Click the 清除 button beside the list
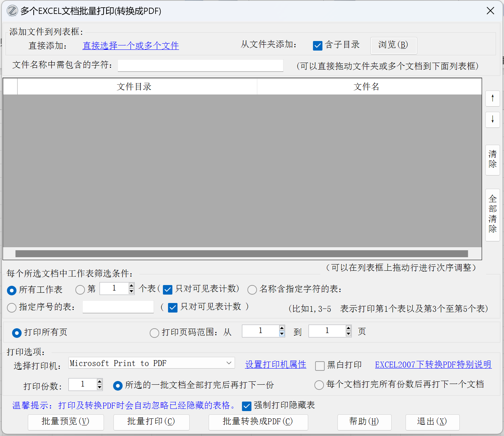The image size is (504, 436). (493, 160)
